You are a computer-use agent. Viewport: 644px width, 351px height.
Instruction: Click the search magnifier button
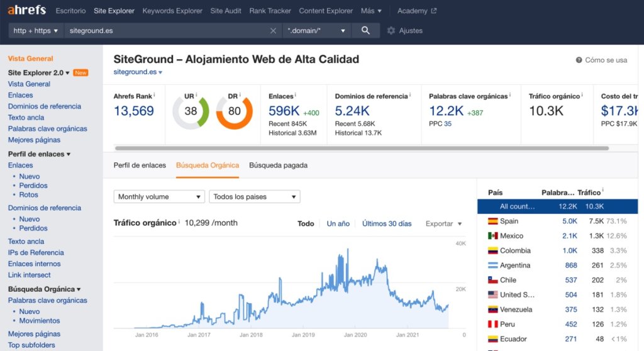(x=365, y=30)
